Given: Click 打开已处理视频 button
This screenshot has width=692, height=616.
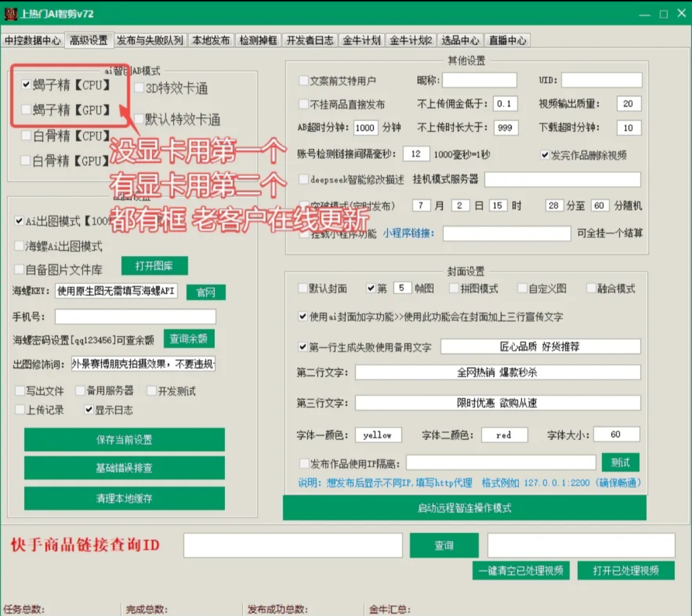Looking at the screenshot, I should [626, 571].
